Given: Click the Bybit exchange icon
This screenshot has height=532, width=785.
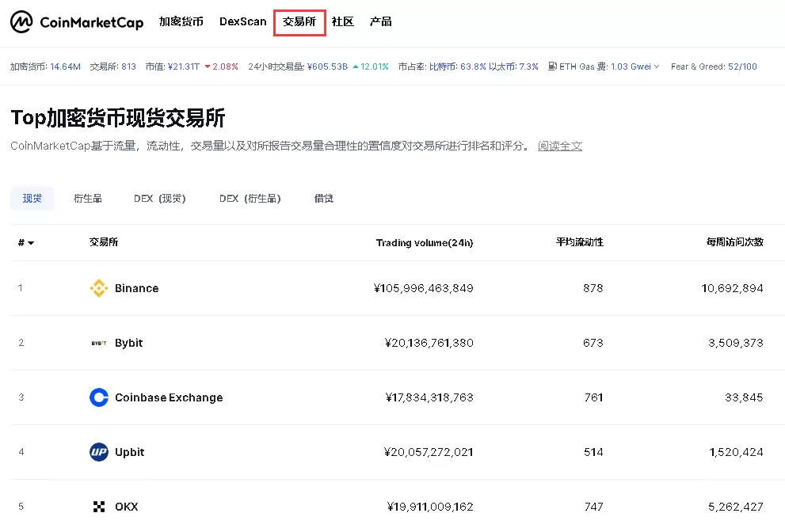Looking at the screenshot, I should 99,343.
